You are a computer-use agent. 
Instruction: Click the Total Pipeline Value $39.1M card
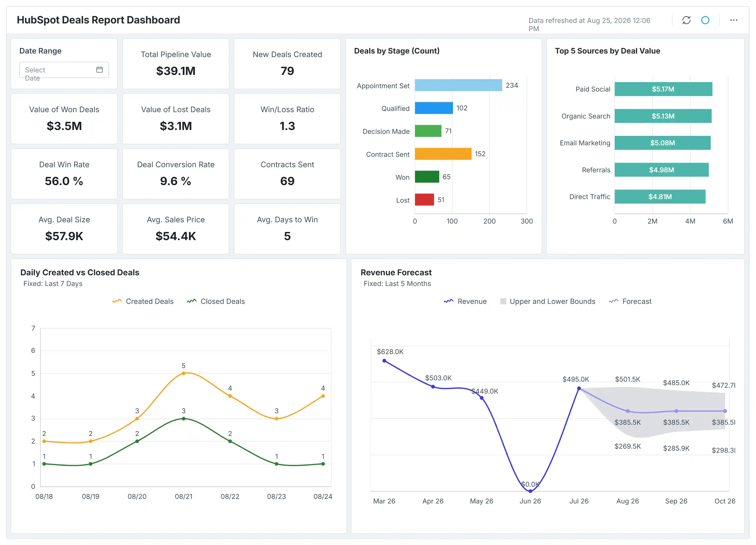pos(176,64)
